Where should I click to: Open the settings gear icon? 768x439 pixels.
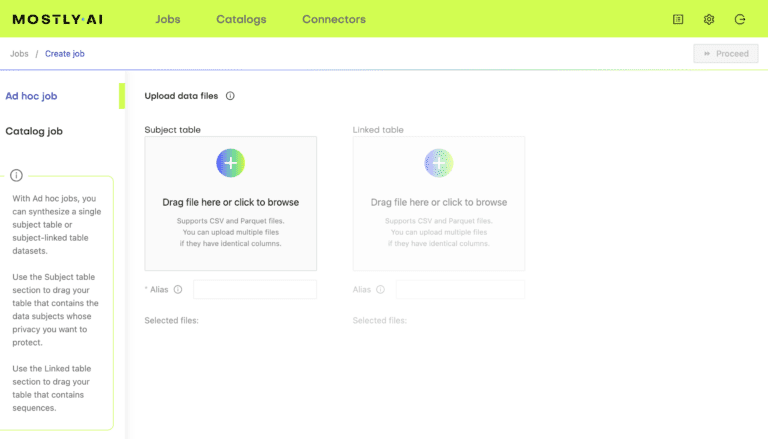[x=709, y=19]
